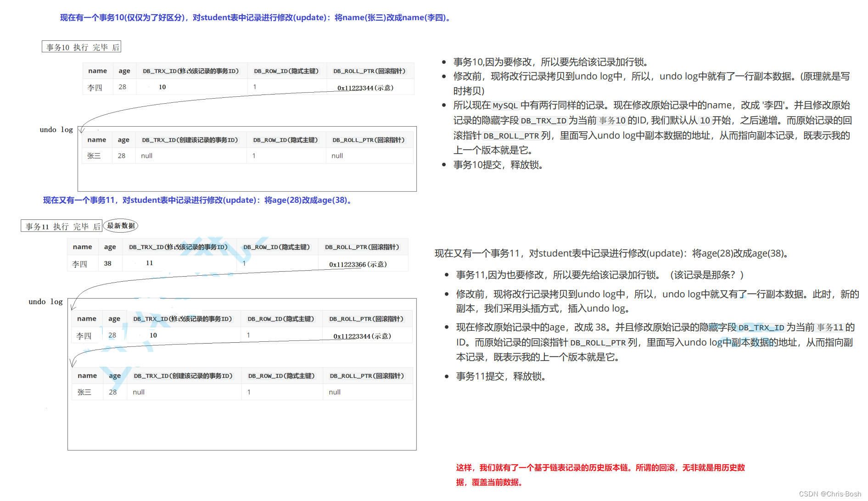This screenshot has height=501, width=868.
Task: Click 张三 in the 事务11 undo log box
Action: (84, 392)
